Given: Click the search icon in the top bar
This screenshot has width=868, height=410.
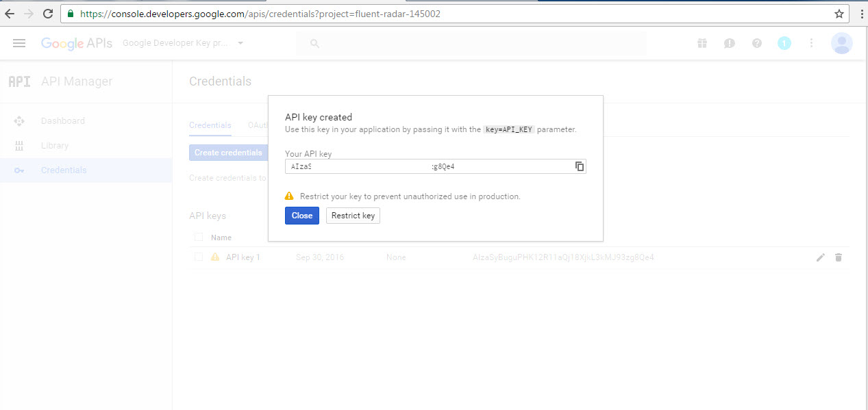Looking at the screenshot, I should click(314, 42).
